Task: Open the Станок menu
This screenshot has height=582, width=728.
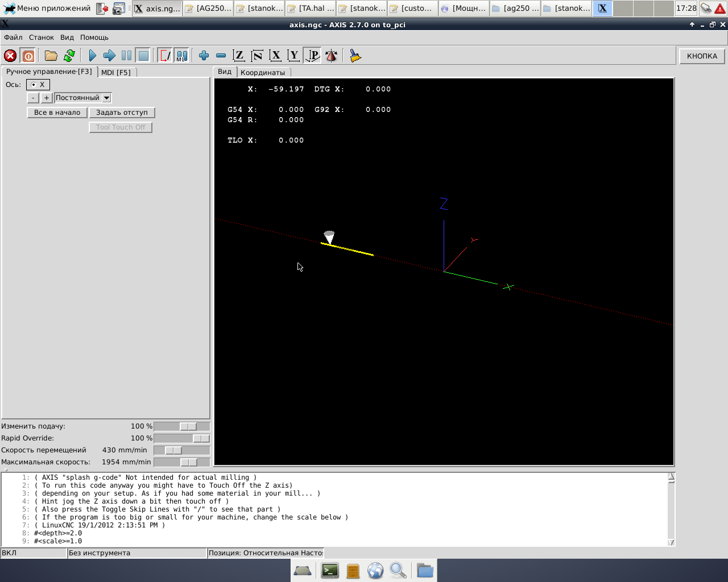Action: (42, 38)
